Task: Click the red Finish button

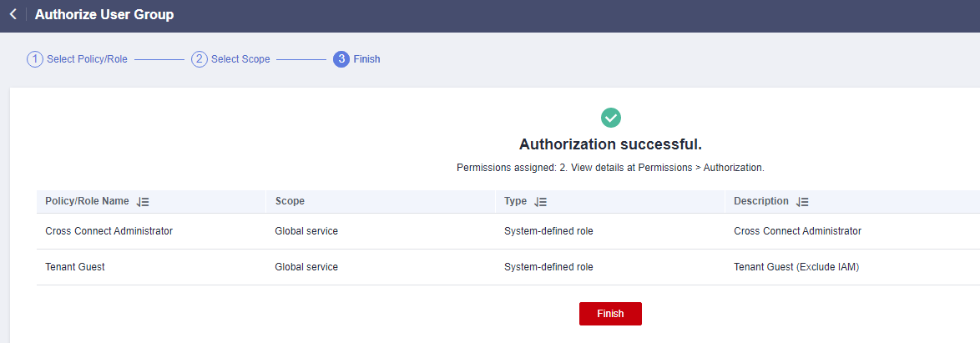Action: point(611,314)
